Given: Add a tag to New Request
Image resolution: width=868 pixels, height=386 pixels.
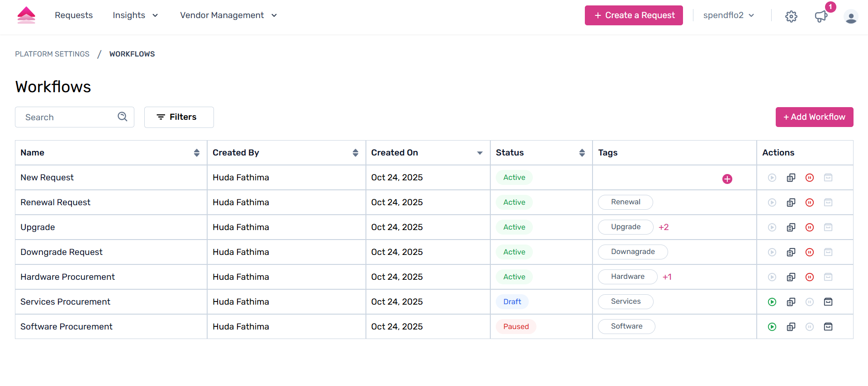Looking at the screenshot, I should pos(727,179).
